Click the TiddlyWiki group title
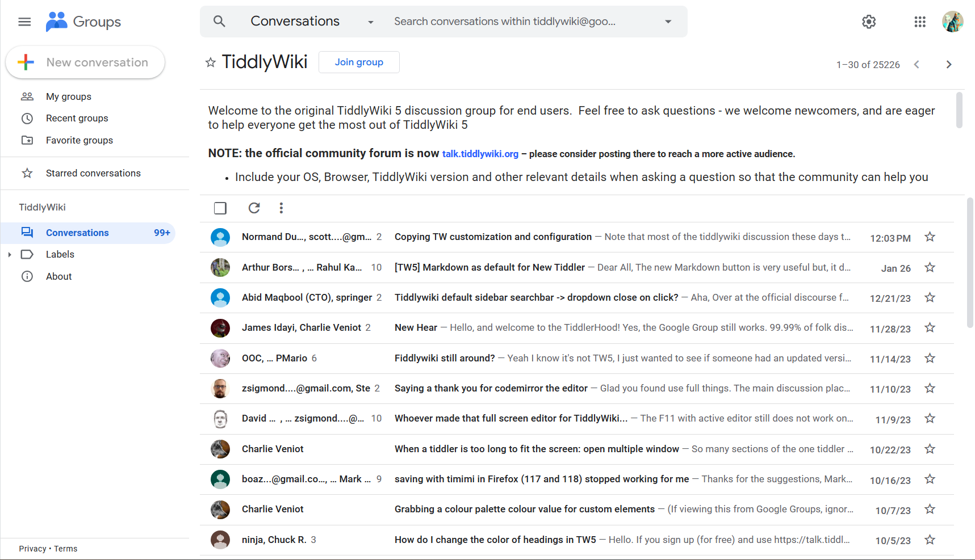 [x=265, y=62]
